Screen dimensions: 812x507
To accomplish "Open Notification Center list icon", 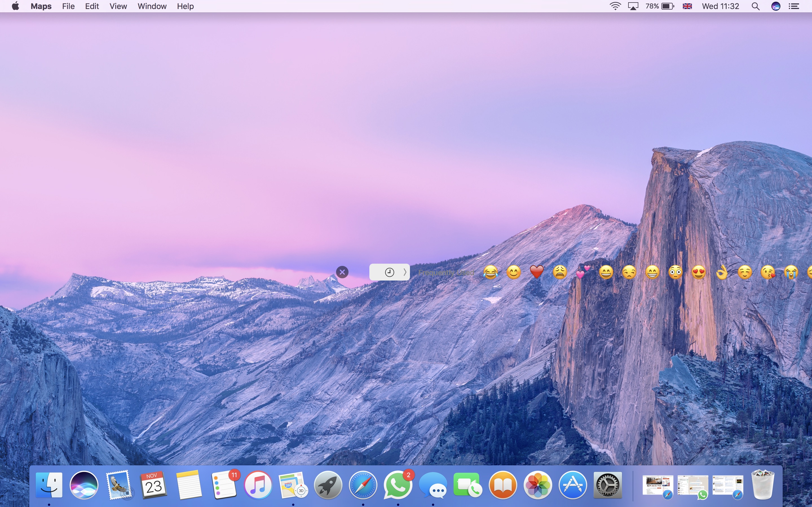I will [x=794, y=6].
